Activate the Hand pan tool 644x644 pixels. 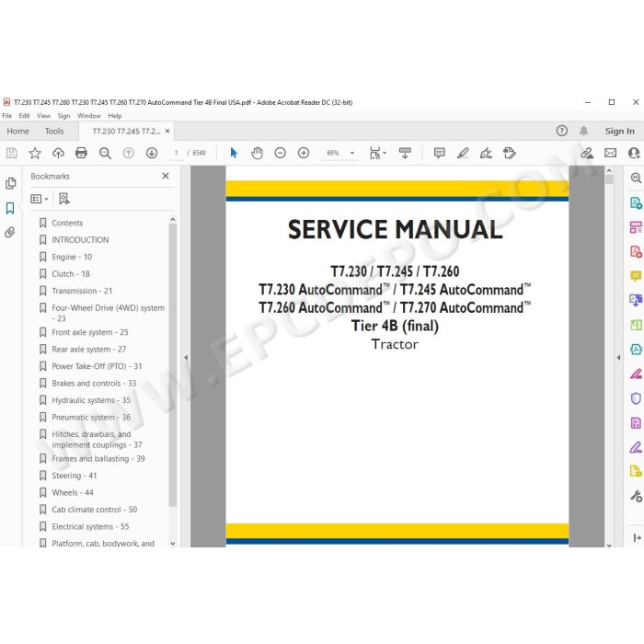coord(257,154)
